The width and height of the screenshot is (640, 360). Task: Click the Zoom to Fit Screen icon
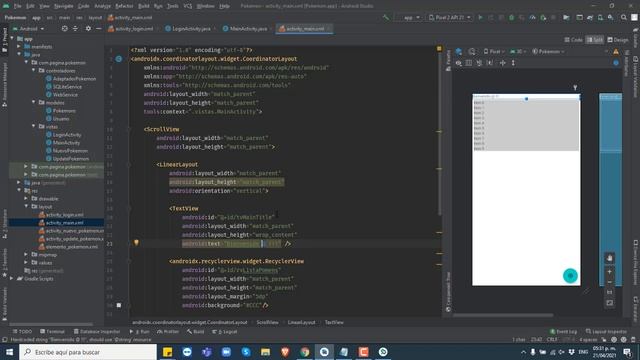point(609,303)
